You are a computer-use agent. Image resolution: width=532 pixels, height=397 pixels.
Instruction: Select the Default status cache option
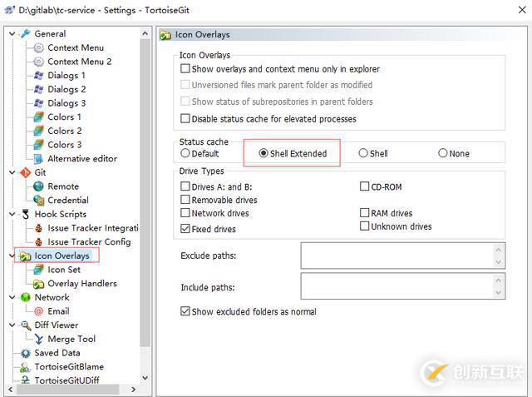click(185, 153)
